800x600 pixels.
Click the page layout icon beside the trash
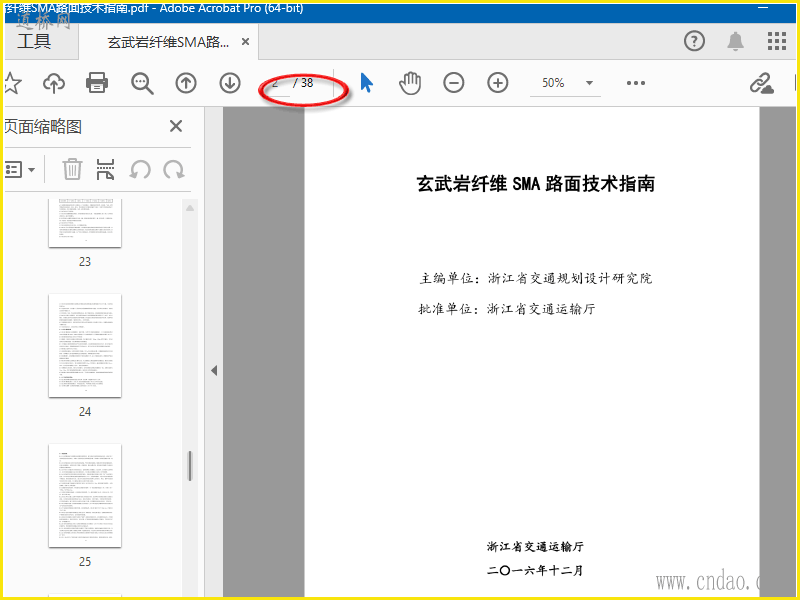coord(105,169)
